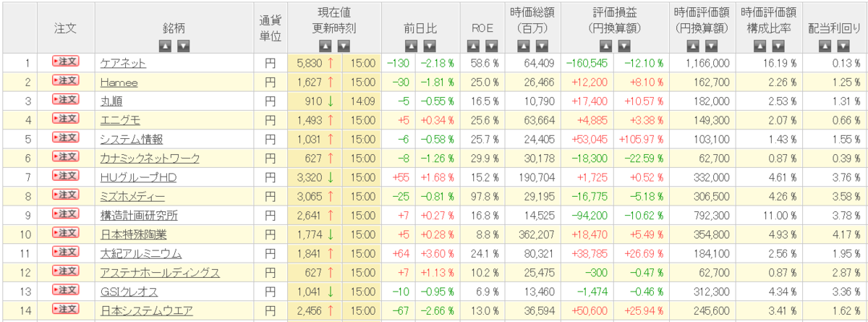Click 注文 button for 大紀アルミニウム
The height and width of the screenshot is (322, 868).
(65, 252)
